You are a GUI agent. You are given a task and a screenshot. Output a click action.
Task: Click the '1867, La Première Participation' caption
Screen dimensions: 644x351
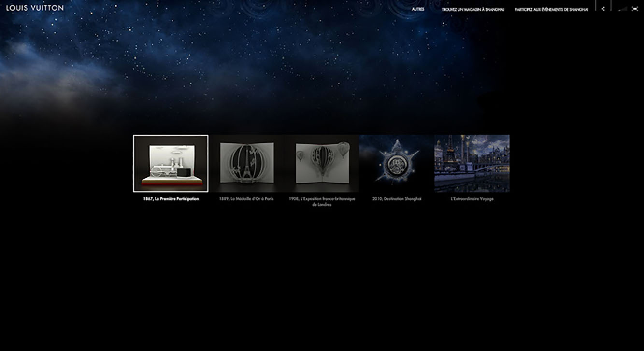tap(171, 199)
